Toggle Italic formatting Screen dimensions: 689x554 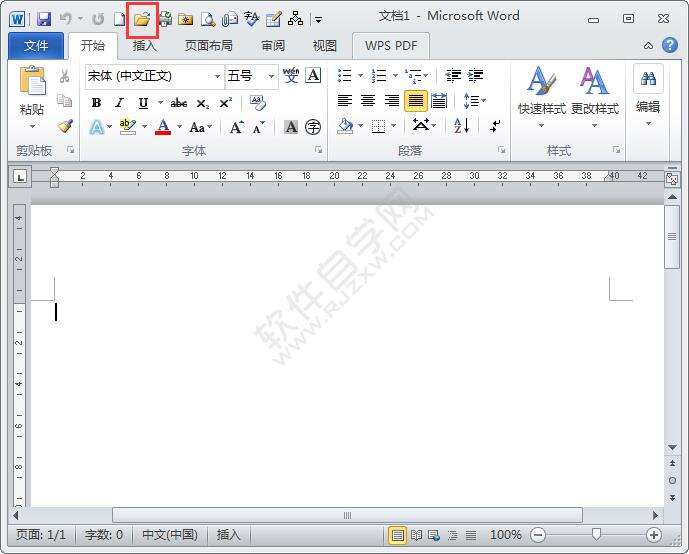pyautogui.click(x=119, y=103)
